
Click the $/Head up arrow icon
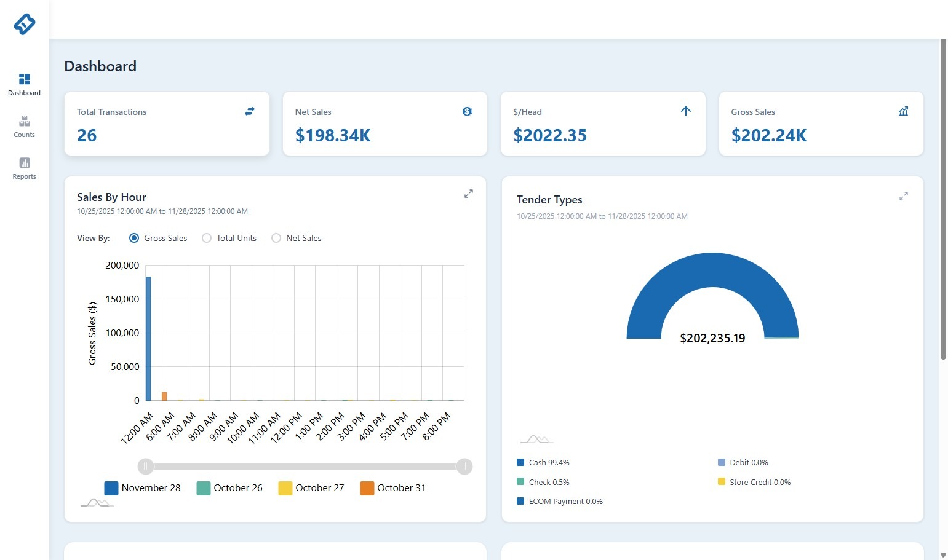tap(686, 111)
